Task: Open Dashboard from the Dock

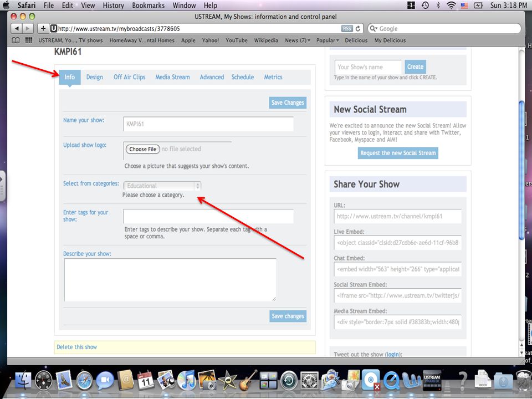Action: click(44, 380)
